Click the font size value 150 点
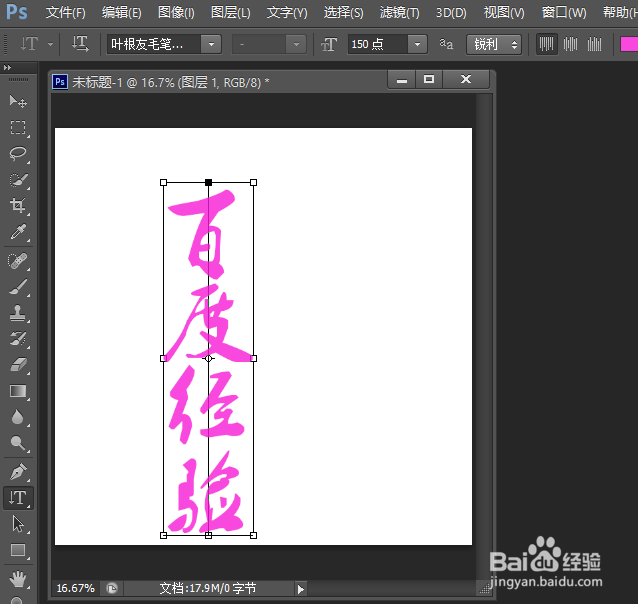Screen dimensions: 638x604 (378, 44)
